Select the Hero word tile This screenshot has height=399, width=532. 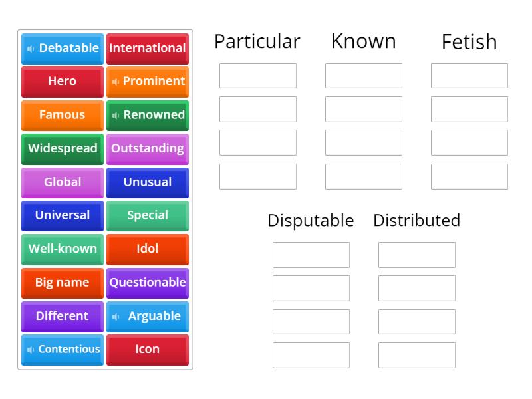tap(62, 82)
